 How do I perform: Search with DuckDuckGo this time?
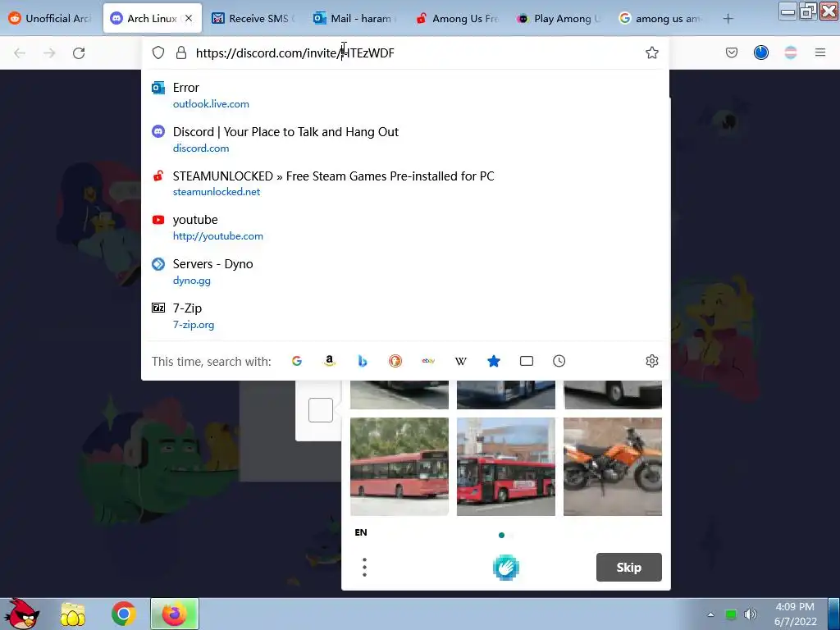pyautogui.click(x=395, y=361)
